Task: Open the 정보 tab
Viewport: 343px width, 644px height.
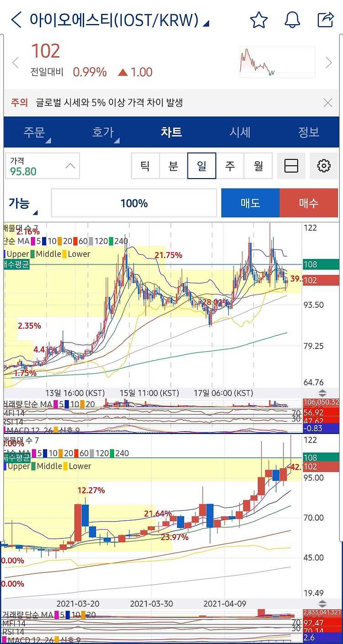Action: pos(309,132)
